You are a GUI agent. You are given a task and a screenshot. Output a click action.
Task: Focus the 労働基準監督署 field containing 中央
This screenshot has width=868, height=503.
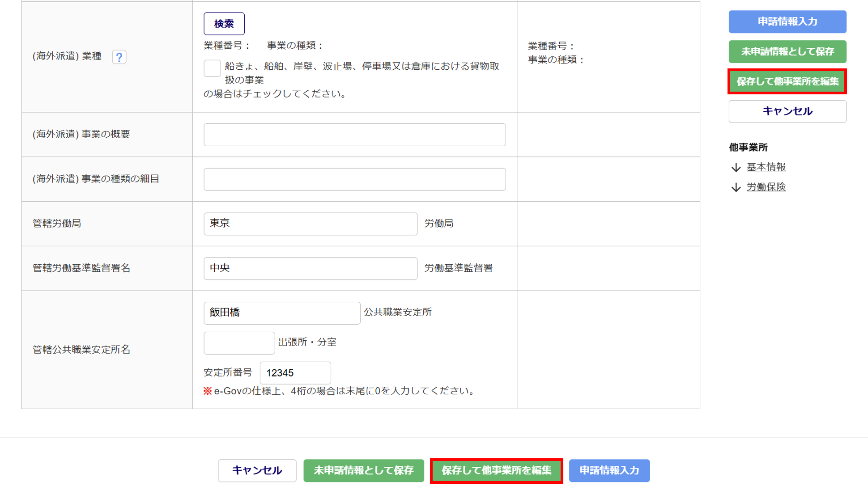(x=310, y=268)
